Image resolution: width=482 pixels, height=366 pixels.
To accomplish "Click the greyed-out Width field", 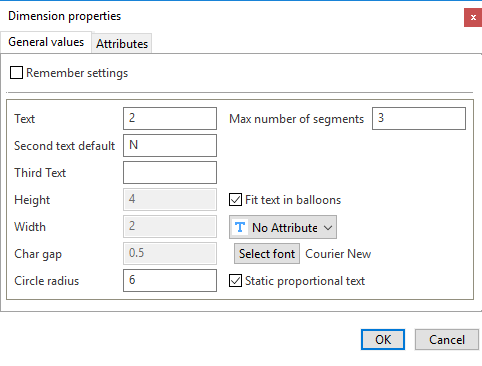I will tap(170, 226).
